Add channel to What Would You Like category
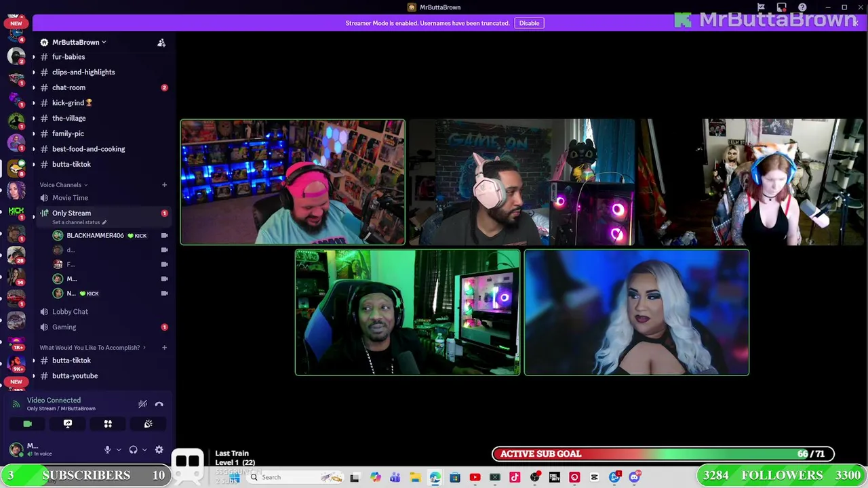 [164, 348]
